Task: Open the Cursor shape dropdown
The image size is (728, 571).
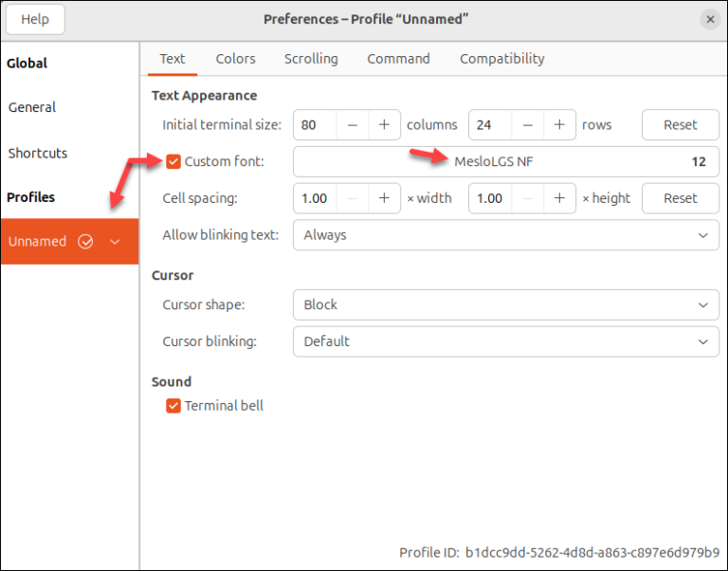Action: pyautogui.click(x=505, y=305)
